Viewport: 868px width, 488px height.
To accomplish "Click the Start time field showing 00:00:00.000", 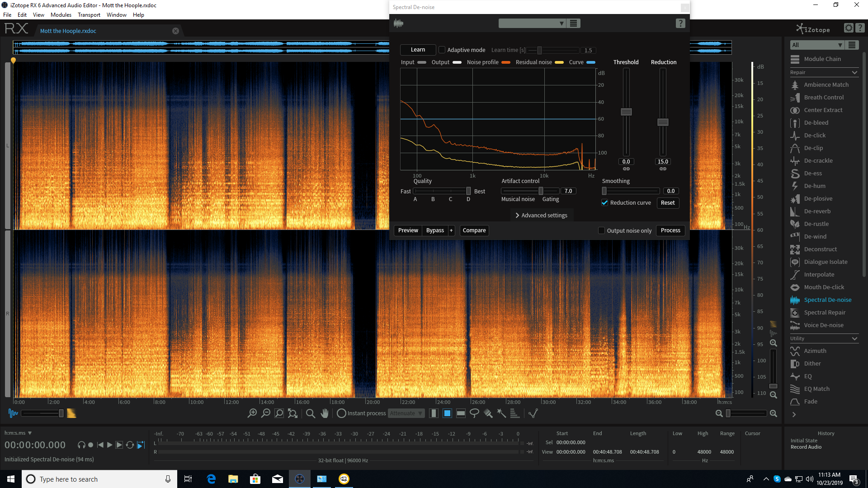I will click(570, 442).
